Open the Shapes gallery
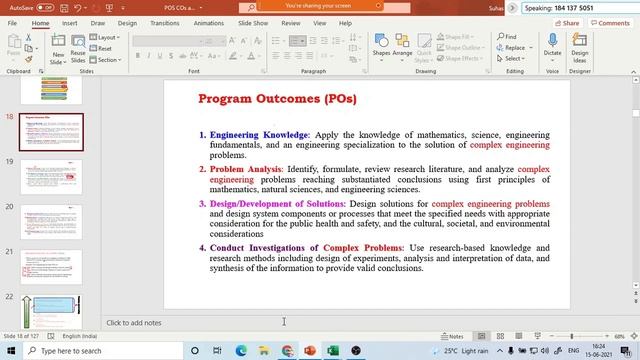This screenshot has height=360, width=640. (x=381, y=48)
